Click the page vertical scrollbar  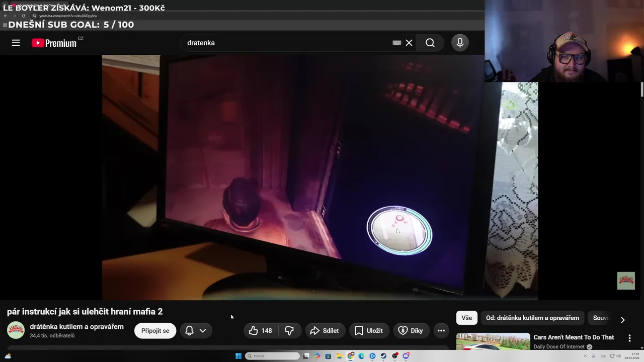coord(641,90)
